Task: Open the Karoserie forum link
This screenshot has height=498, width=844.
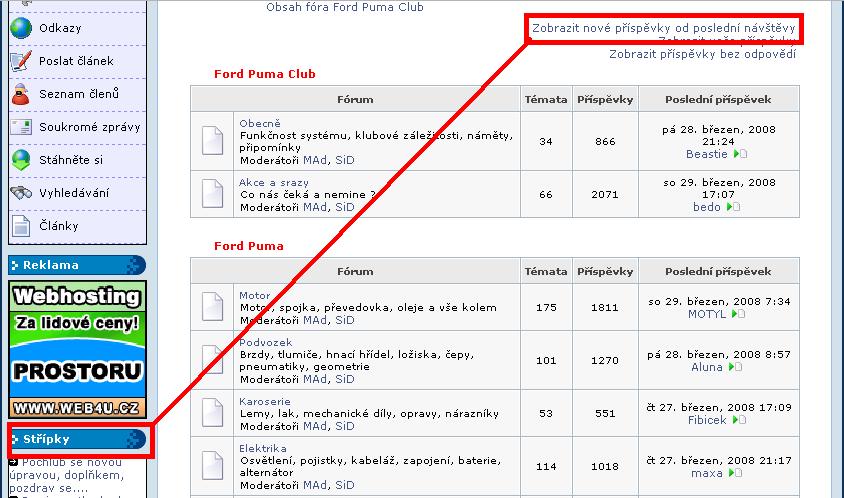Action: pyautogui.click(x=265, y=402)
